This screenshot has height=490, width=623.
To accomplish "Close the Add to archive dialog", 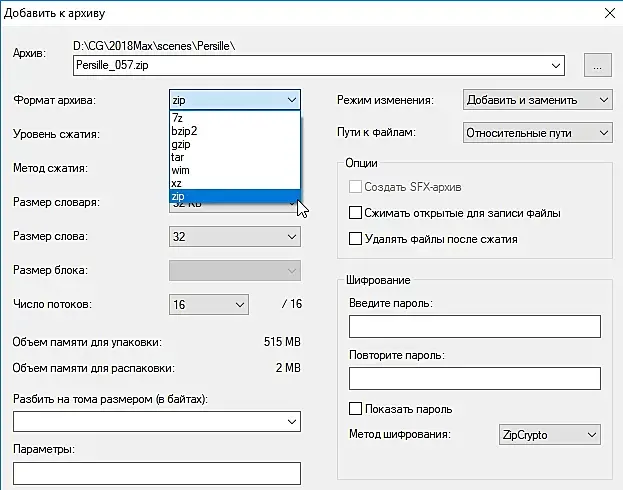I will pyautogui.click(x=604, y=13).
